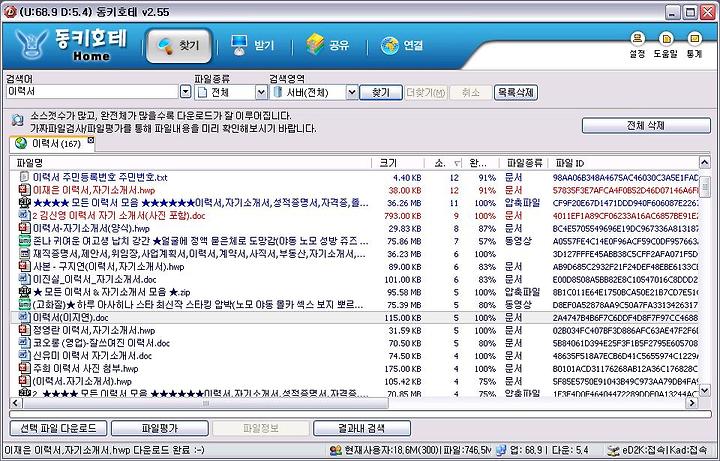Click 선택 파일 다운로드 button
720x461 pixels.
58,428
